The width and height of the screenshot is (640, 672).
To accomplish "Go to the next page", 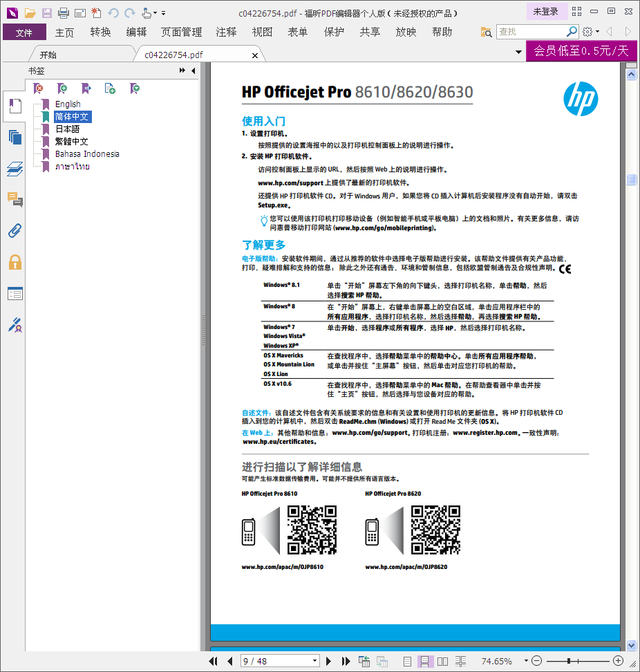I will click(328, 662).
